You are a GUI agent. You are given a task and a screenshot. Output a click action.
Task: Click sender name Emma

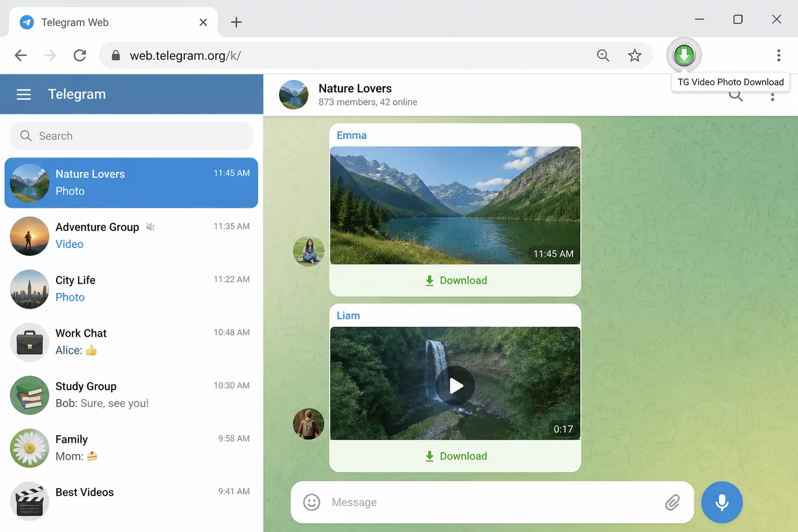click(352, 135)
